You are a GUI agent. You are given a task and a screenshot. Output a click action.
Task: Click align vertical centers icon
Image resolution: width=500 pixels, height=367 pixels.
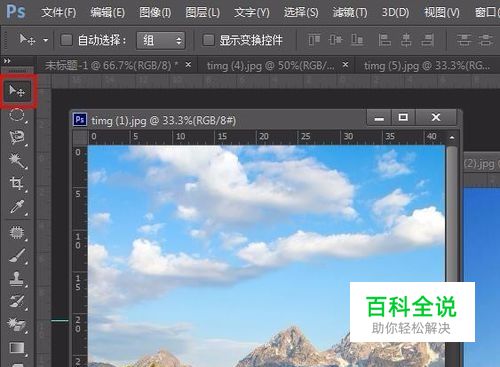(x=335, y=40)
